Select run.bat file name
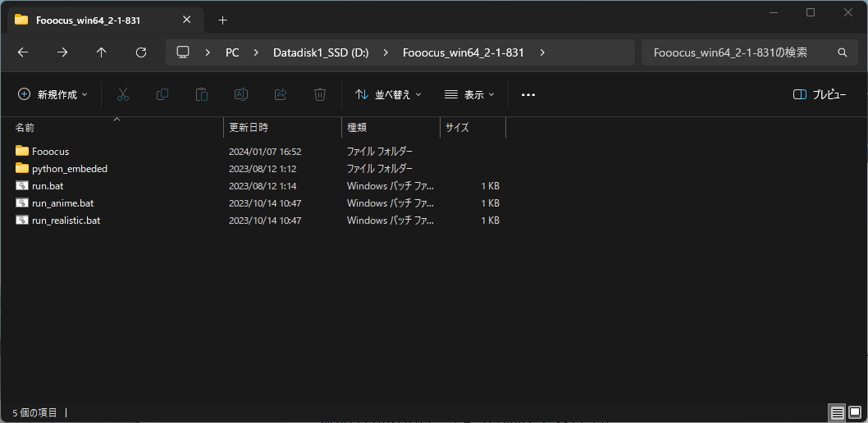This screenshot has height=423, width=868. click(48, 186)
